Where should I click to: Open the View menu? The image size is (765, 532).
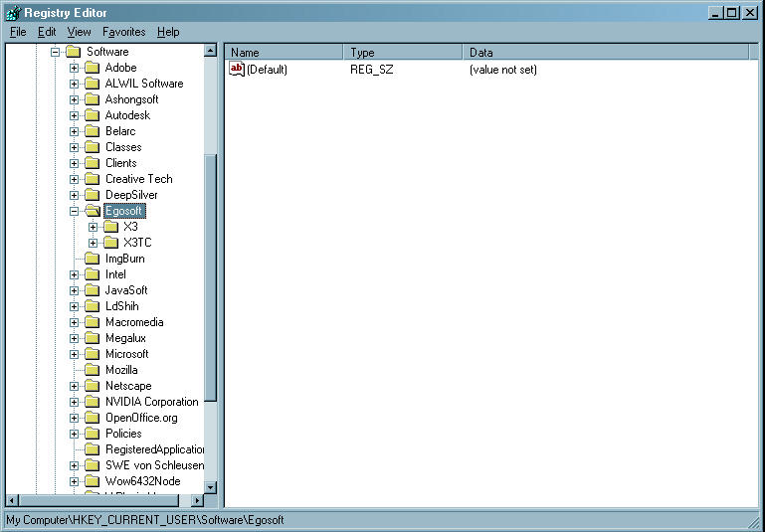click(79, 32)
